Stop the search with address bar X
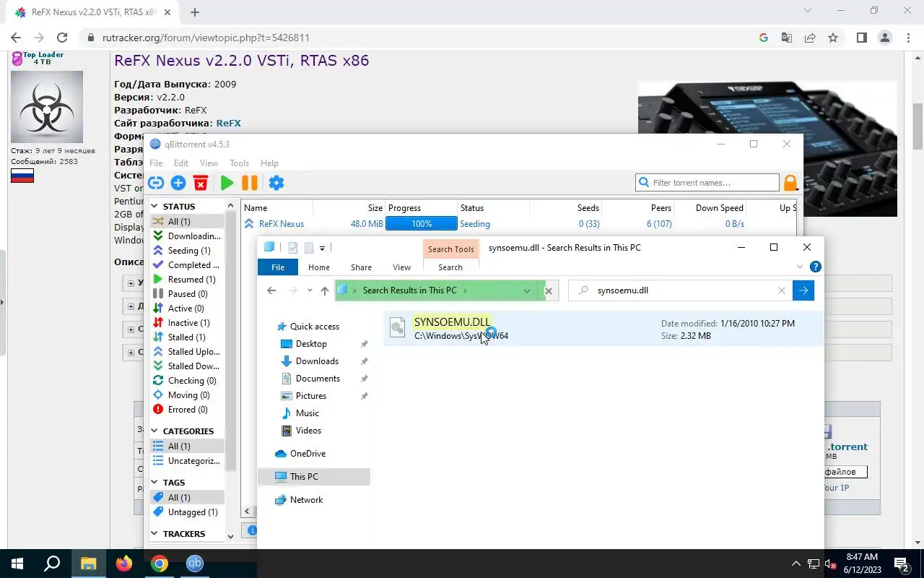Screen dimensions: 924x578 [x=548, y=290]
